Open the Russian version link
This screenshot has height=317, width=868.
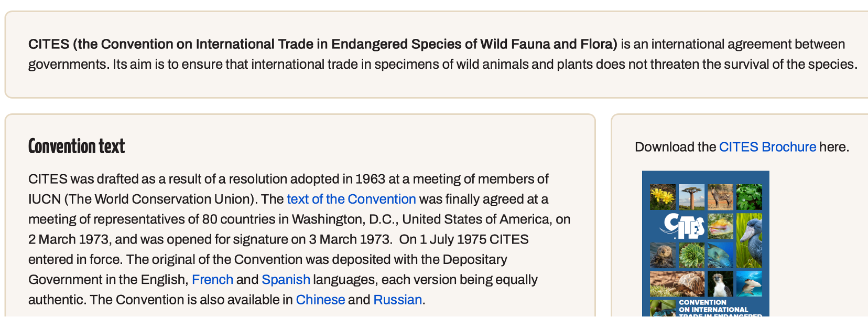397,300
